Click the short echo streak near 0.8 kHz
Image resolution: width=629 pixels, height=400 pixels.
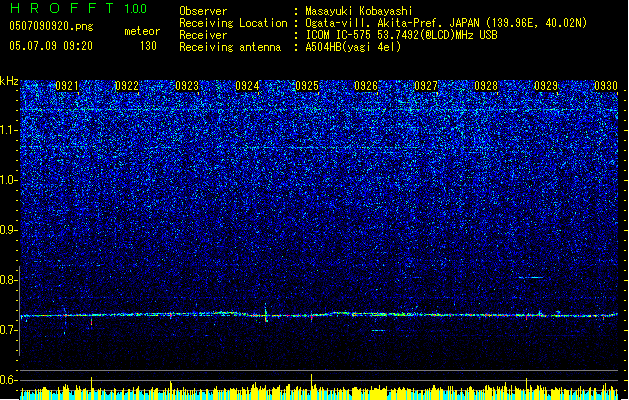click(531, 277)
